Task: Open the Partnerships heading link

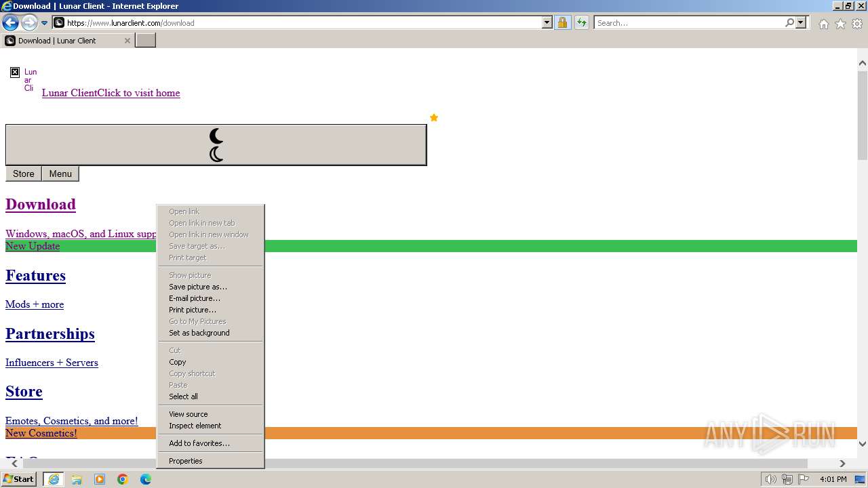Action: click(x=50, y=333)
